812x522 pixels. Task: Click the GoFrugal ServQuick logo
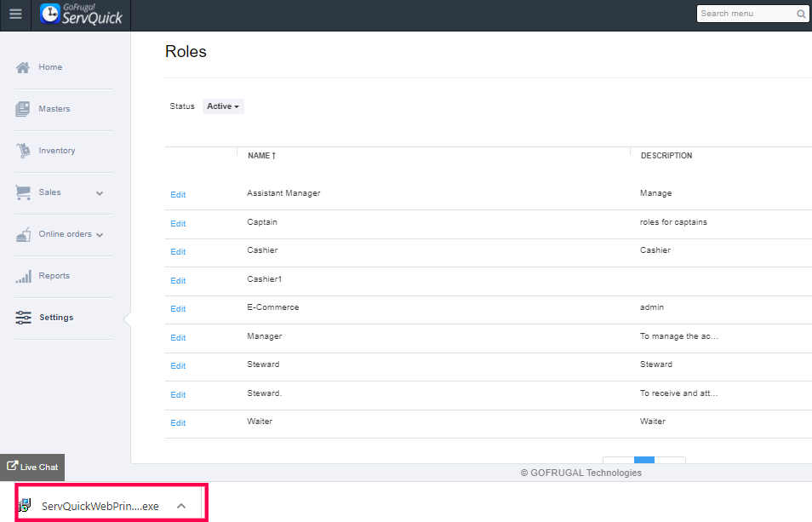click(82, 14)
